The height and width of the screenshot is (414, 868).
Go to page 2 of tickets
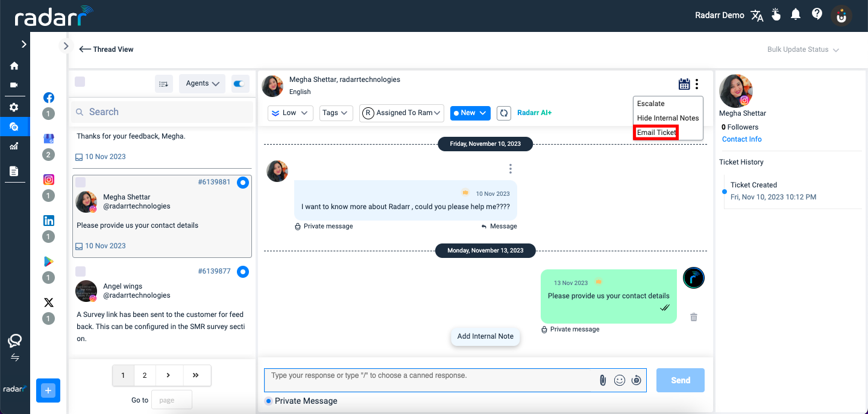point(145,375)
